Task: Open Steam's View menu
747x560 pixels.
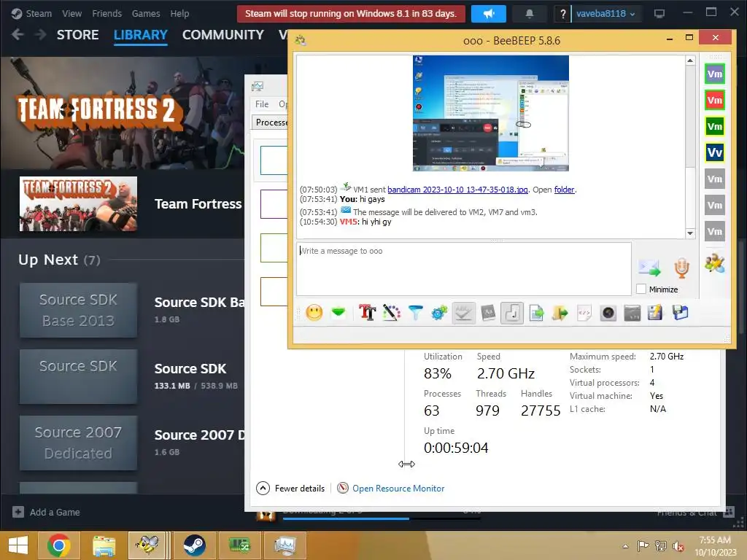Action: [72, 13]
